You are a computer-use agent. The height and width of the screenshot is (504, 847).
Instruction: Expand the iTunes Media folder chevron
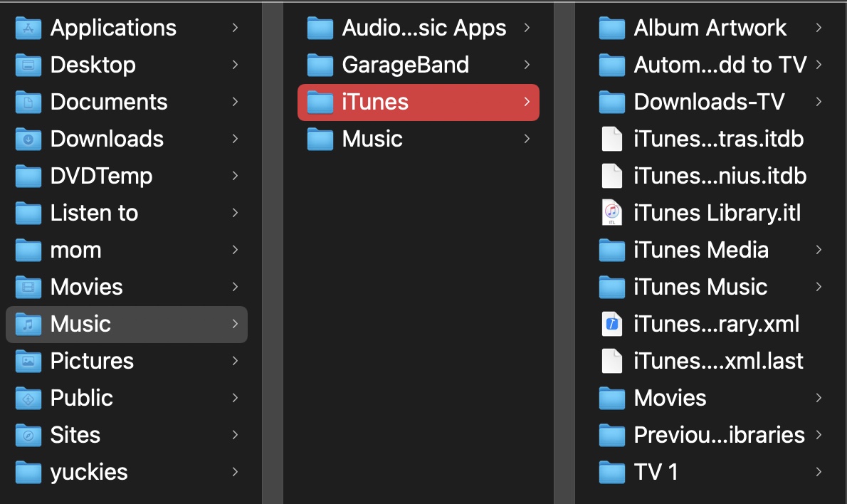[x=819, y=250]
